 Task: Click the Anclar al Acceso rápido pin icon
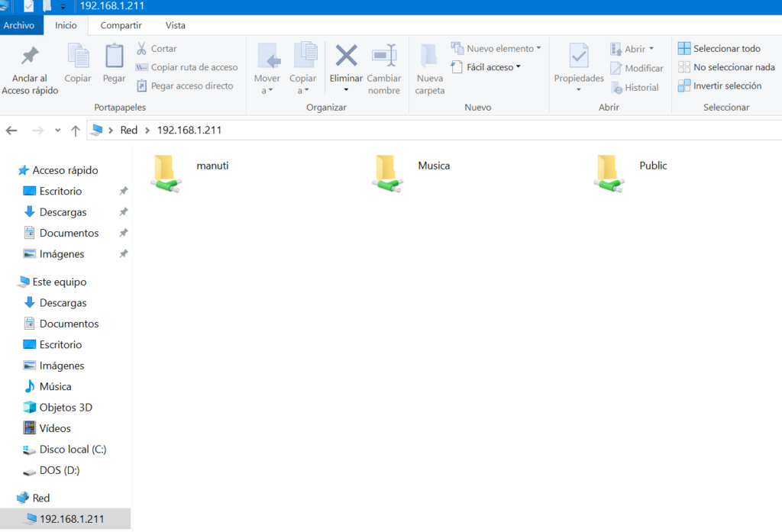coord(30,56)
